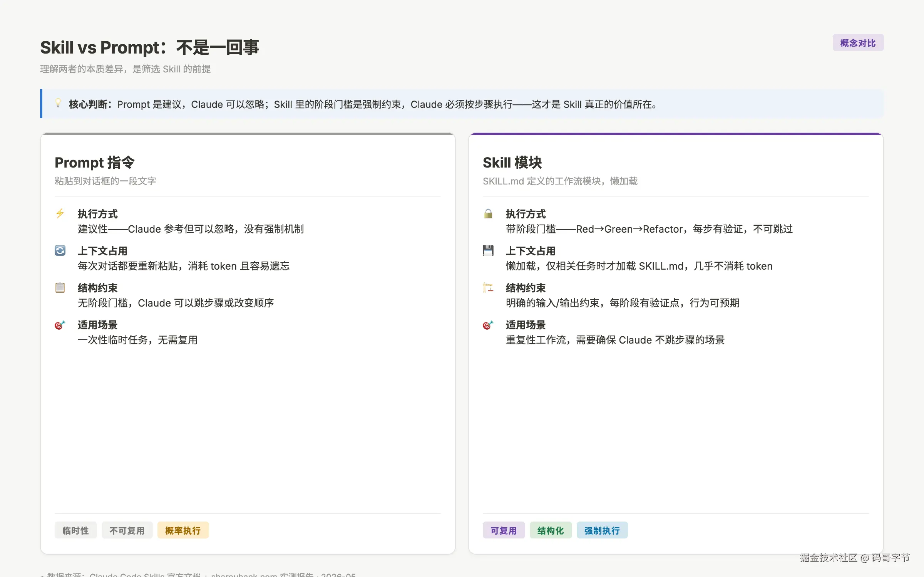Viewport: 924px width, 577px height.
Task: Click the 结构约束 heading in Prompt card
Action: coord(97,288)
